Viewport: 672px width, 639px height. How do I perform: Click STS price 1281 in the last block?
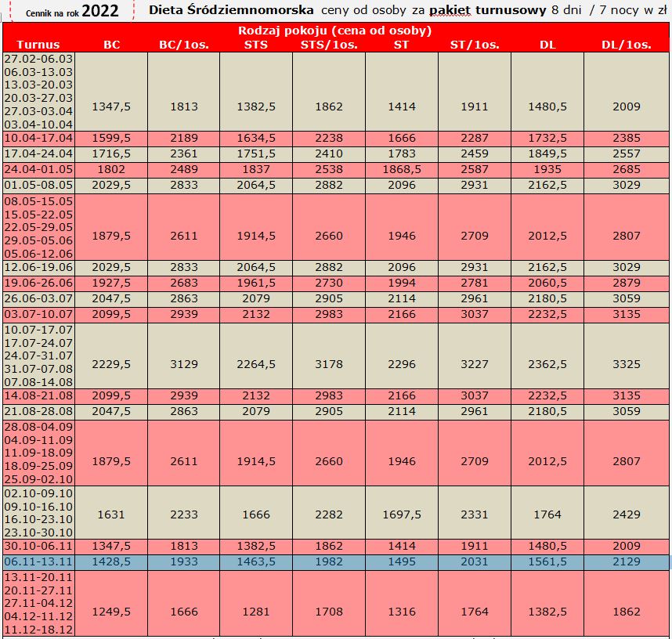click(x=256, y=612)
